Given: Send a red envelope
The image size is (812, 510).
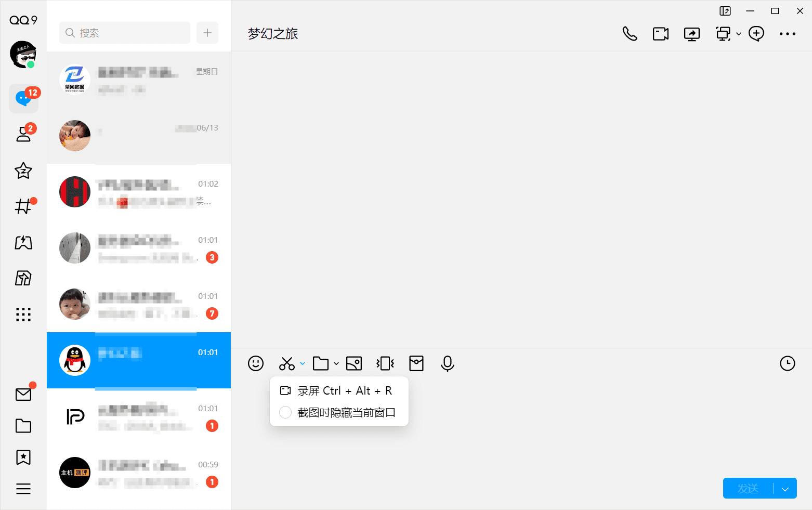Looking at the screenshot, I should pyautogui.click(x=416, y=363).
